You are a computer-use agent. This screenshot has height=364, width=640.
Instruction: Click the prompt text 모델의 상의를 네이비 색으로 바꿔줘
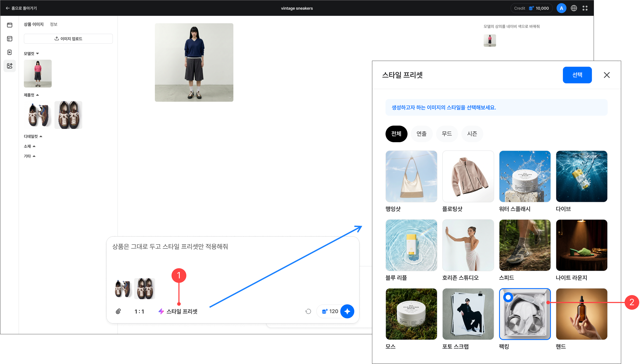(511, 26)
